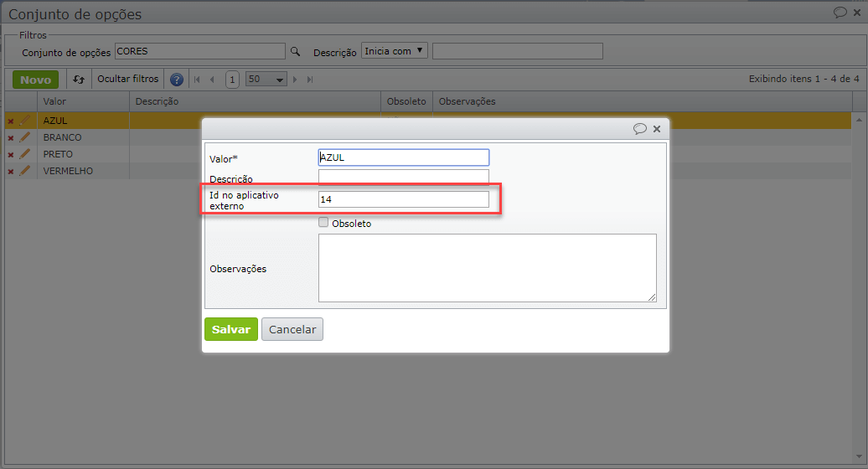This screenshot has width=868, height=469.
Task: Edit the BRANCO row with the pencil
Action: click(24, 137)
